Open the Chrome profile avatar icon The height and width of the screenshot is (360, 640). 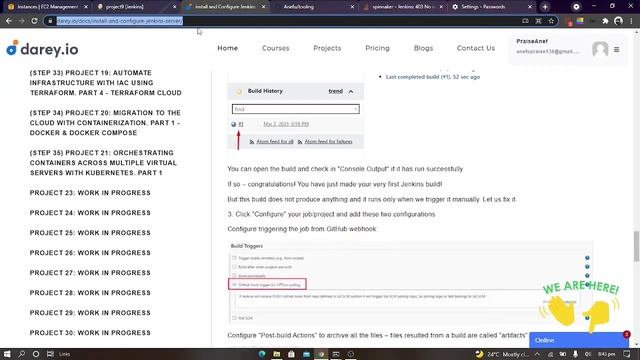coord(618,21)
